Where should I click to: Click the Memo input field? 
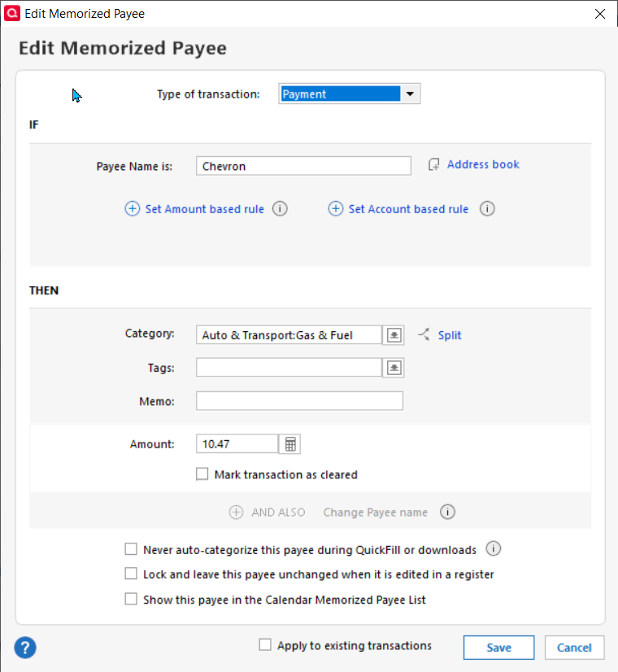(x=299, y=401)
